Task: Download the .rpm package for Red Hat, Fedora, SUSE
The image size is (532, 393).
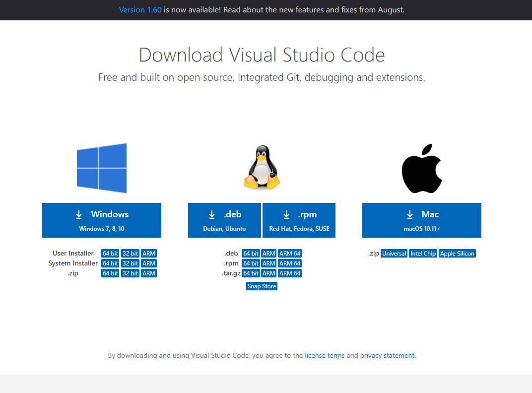Action: [299, 220]
